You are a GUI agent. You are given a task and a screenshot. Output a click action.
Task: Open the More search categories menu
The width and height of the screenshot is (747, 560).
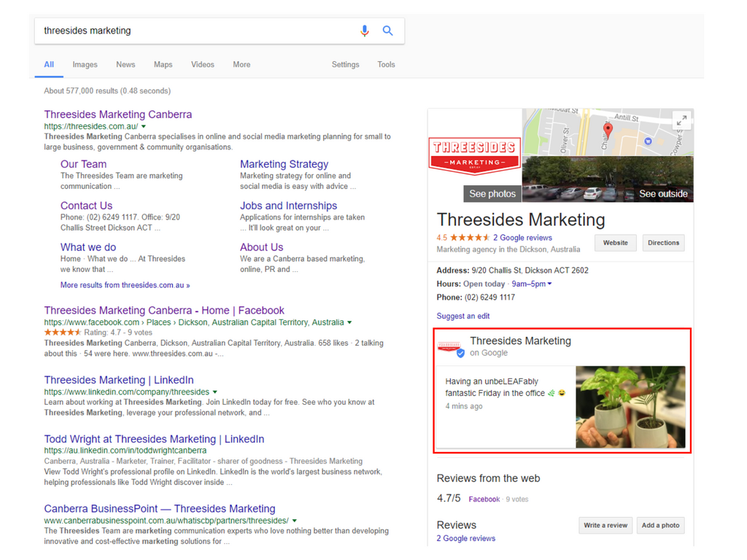click(241, 64)
